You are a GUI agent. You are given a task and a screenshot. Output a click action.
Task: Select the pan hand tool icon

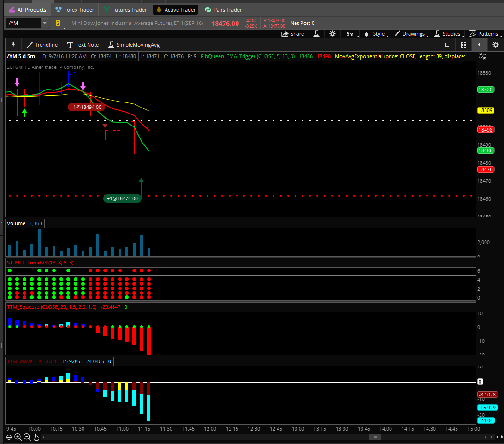click(36, 437)
